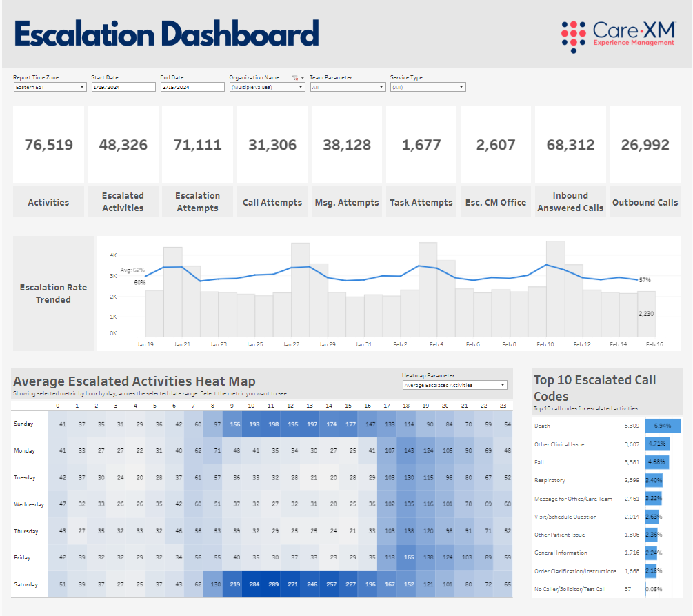Screen dimensions: 693x616
Task: Click the 76,519 Activities value tile
Action: tap(48, 145)
